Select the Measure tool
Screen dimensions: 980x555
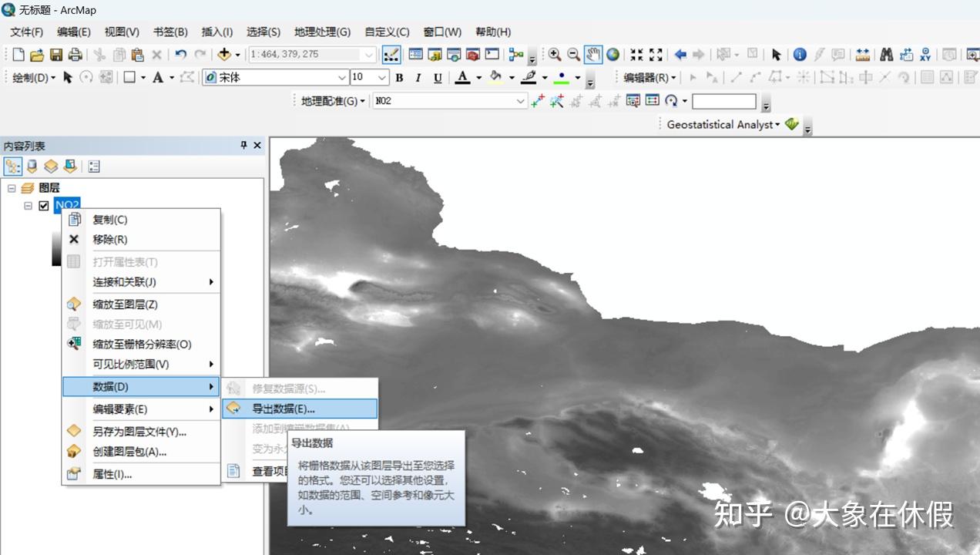[x=862, y=54]
